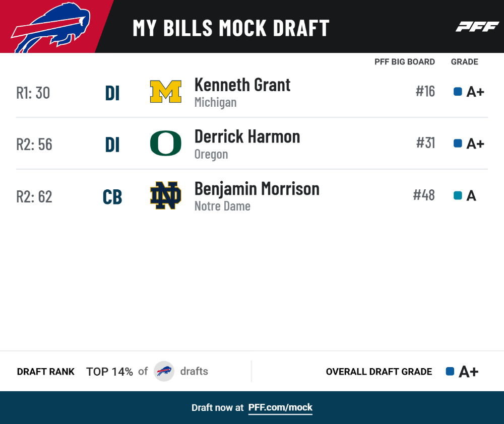Click the CB position label
This screenshot has height=424, width=504.
tap(112, 197)
